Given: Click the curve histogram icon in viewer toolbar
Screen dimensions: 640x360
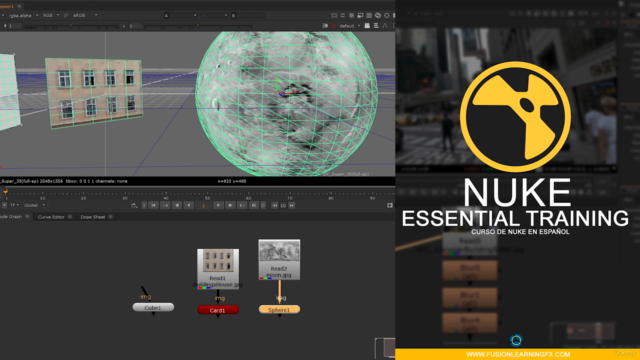Looking at the screenshot, I should pyautogui.click(x=385, y=26).
